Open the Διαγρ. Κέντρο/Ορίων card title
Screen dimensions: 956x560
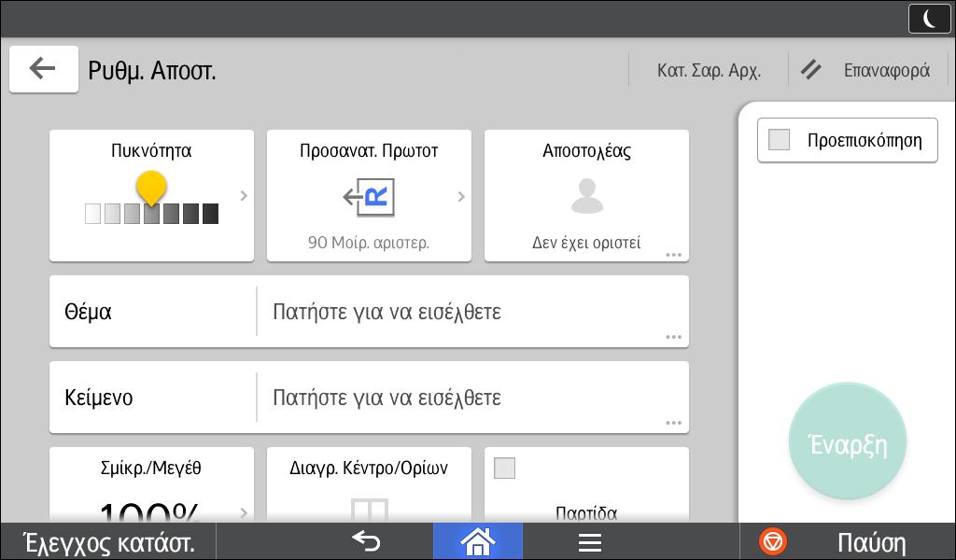tap(369, 468)
